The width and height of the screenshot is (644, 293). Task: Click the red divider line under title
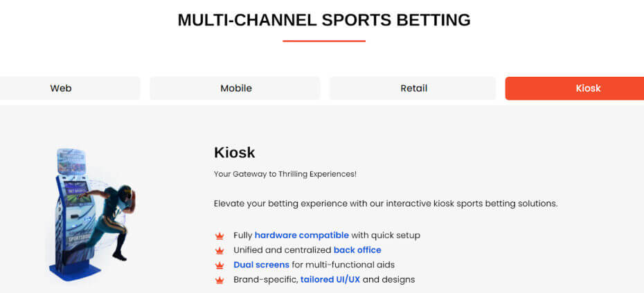point(324,41)
